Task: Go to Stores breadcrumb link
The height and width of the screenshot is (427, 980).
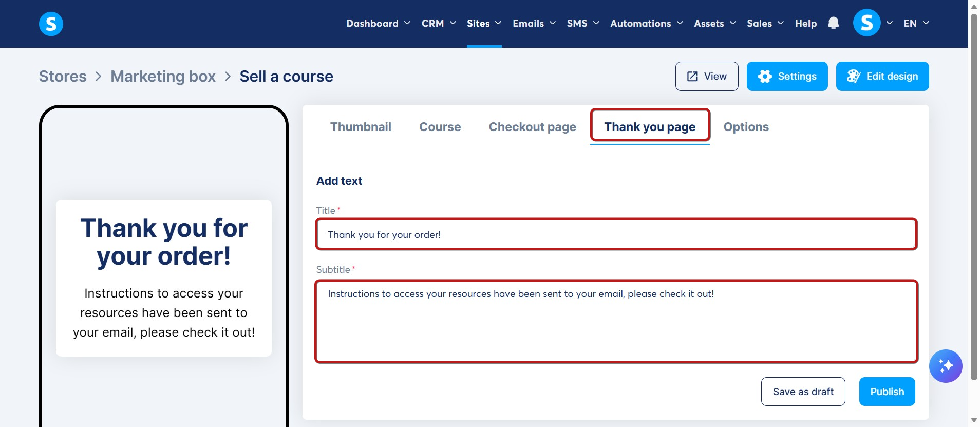Action: (x=63, y=77)
